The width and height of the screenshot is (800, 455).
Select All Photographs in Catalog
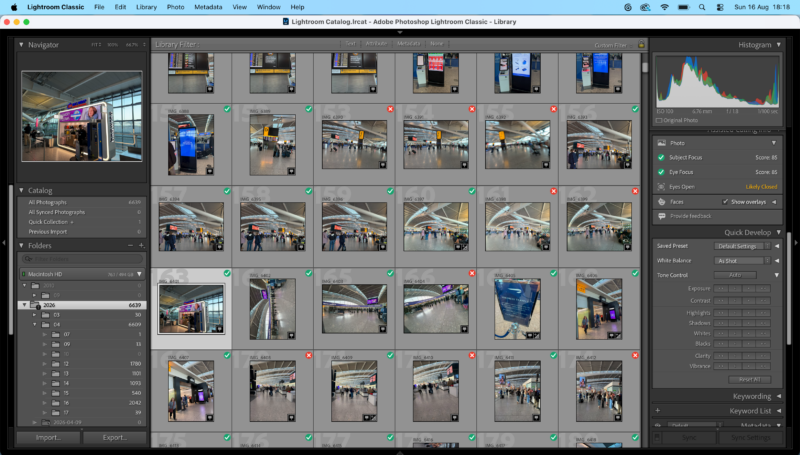82,202
